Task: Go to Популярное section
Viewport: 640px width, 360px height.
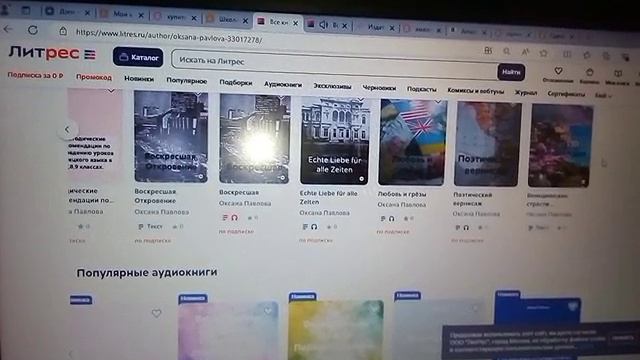Action: pyautogui.click(x=187, y=81)
